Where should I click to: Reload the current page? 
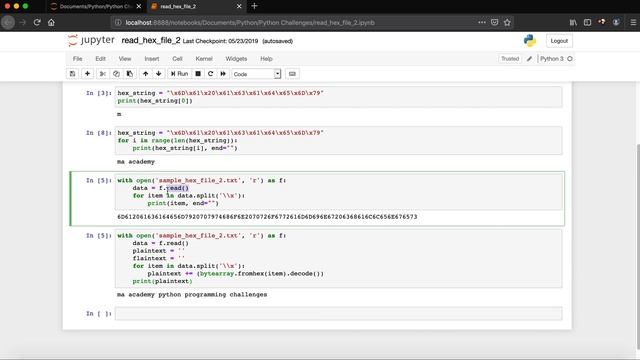pos(37,22)
